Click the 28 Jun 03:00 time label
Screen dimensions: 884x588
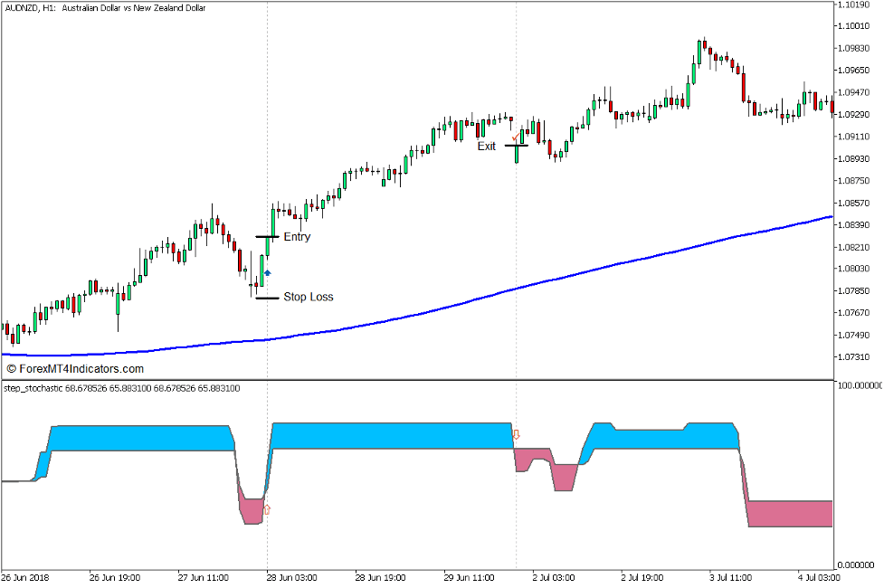point(292,578)
